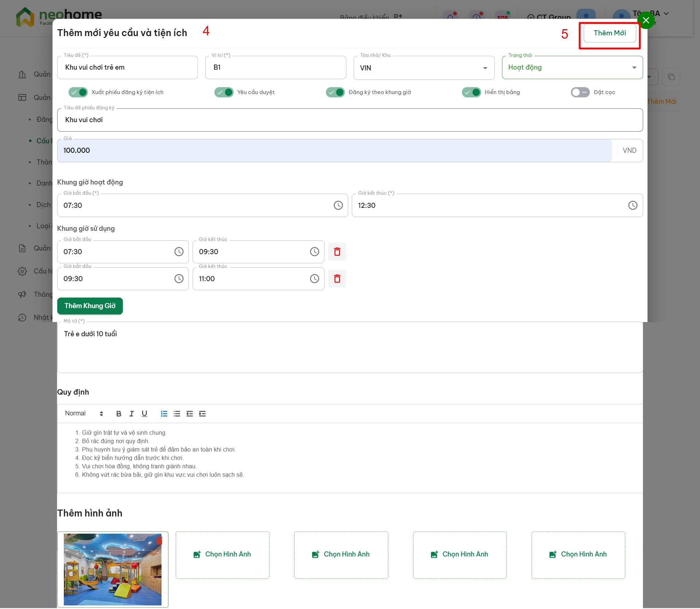Click the first Chọn Hình Ảnh upload box
700x609 pixels.
point(222,555)
